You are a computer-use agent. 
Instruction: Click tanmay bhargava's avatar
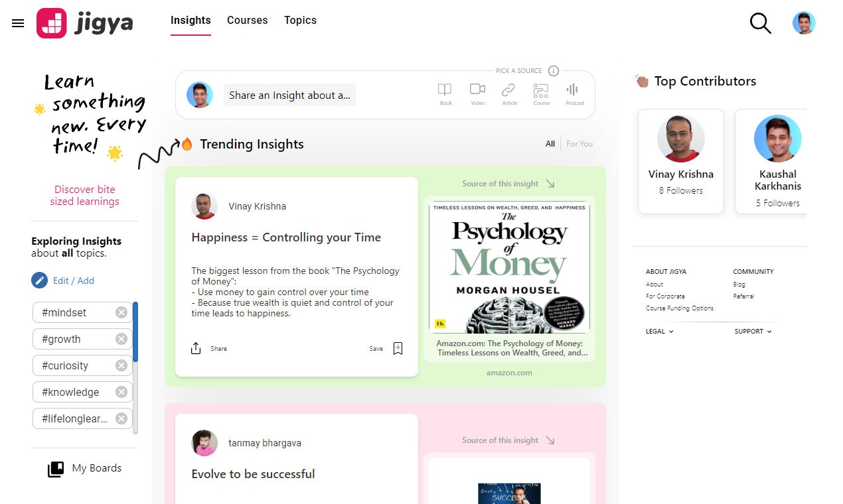click(x=204, y=443)
